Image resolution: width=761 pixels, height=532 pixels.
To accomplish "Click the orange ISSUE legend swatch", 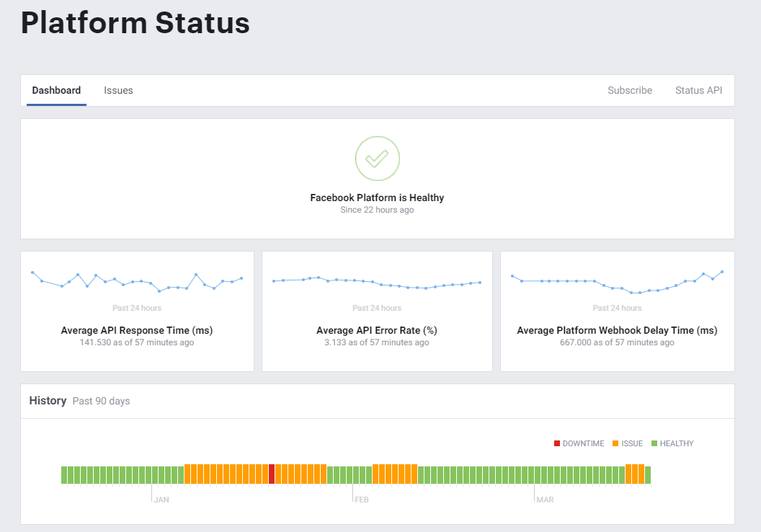I will pos(615,443).
